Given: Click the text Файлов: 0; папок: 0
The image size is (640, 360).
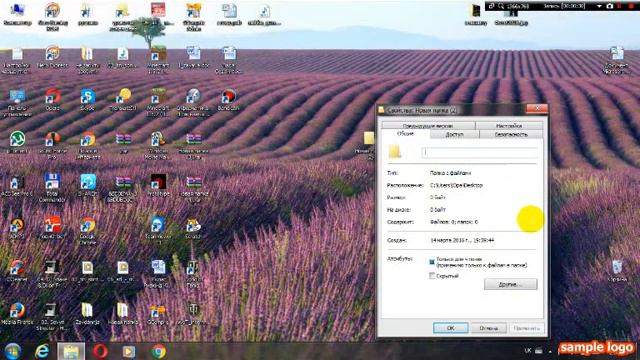Looking at the screenshot, I should pyautogui.click(x=454, y=222).
